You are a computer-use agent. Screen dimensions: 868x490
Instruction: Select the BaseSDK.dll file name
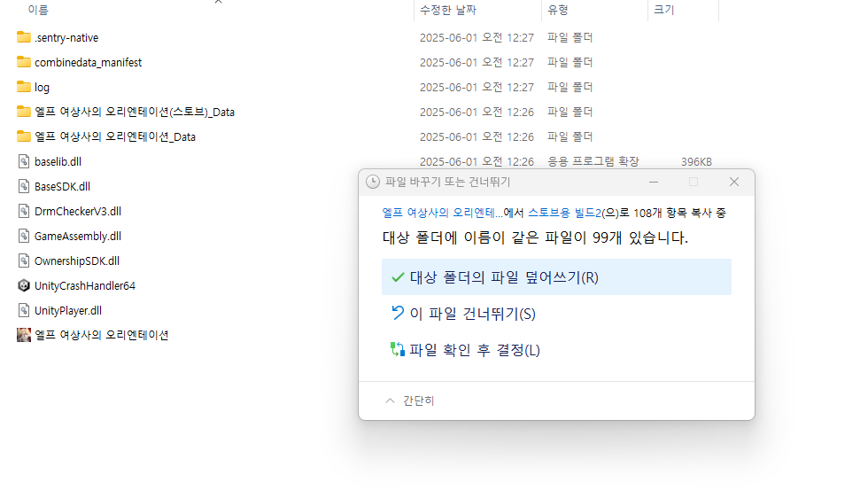(x=62, y=187)
